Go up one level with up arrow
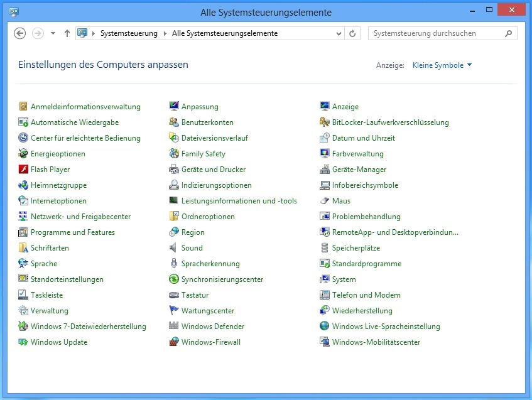The width and height of the screenshot is (532, 400). coord(67,33)
